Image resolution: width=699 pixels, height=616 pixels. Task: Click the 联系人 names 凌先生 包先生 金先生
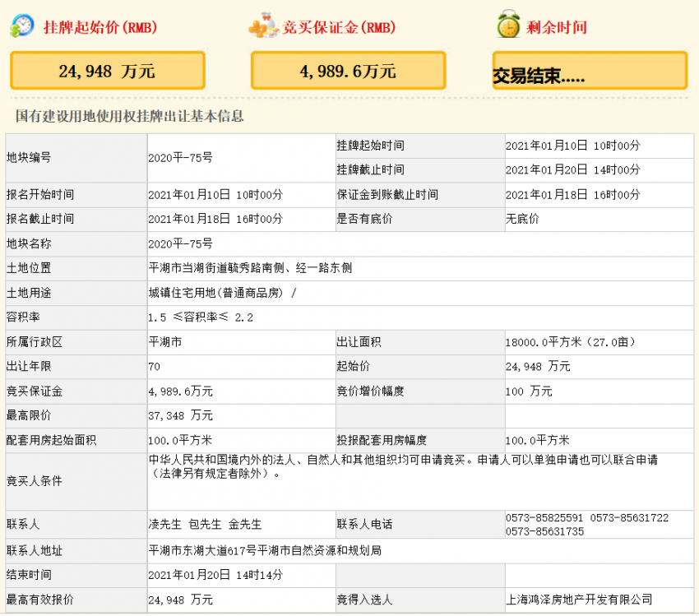pos(205,525)
